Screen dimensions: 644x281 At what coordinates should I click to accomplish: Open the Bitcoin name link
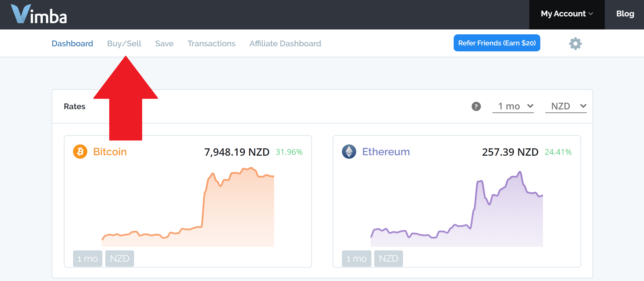(x=110, y=152)
